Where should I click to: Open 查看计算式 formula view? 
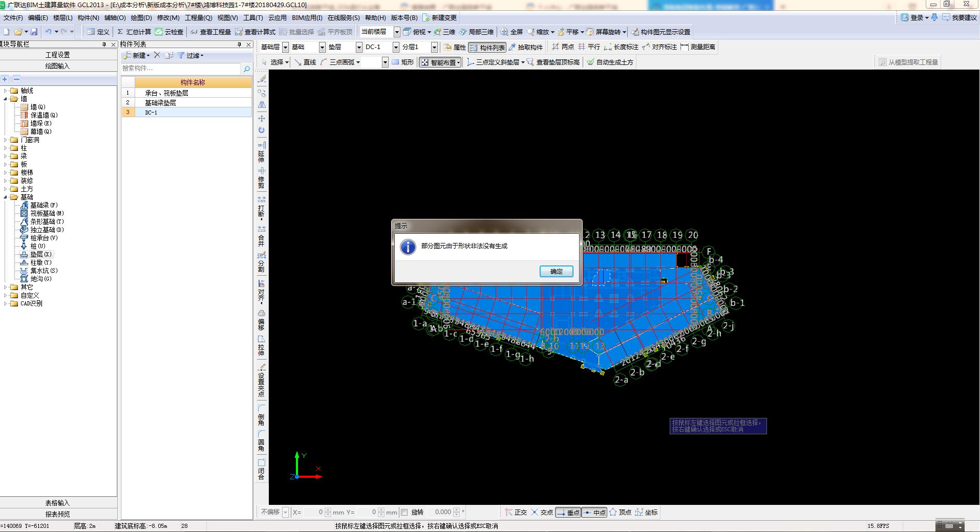point(255,32)
